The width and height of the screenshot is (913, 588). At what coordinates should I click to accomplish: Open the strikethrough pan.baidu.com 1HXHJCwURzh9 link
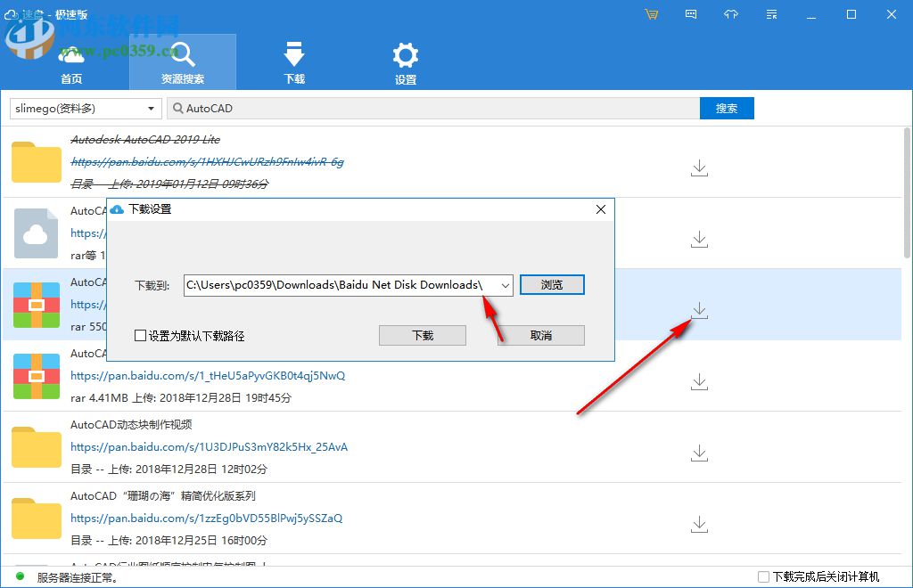[x=207, y=161]
